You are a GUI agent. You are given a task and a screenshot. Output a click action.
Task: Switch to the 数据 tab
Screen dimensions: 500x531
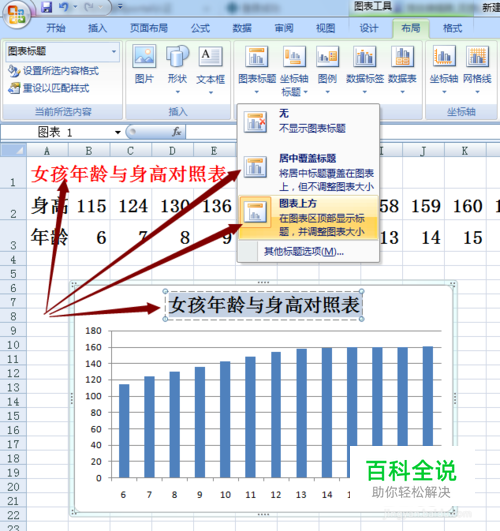tap(242, 28)
